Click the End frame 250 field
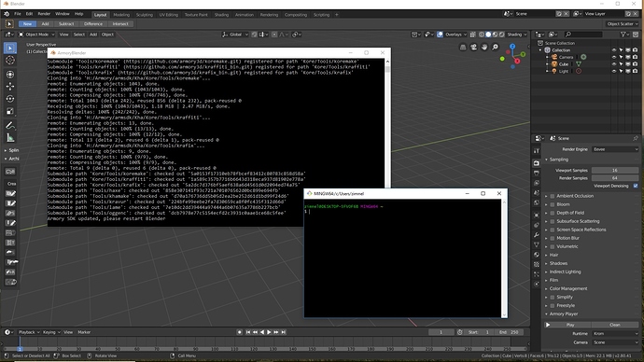The width and height of the screenshot is (644, 362). tap(509, 332)
